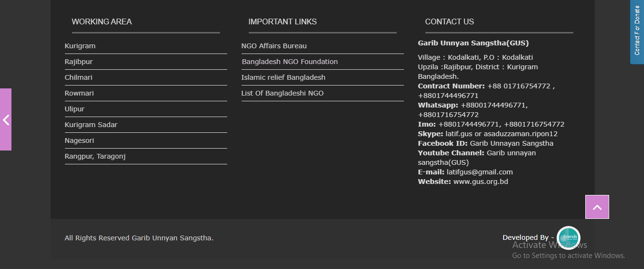Click the www.gus.org.bd website address
The image size is (644, 269).
tap(480, 182)
